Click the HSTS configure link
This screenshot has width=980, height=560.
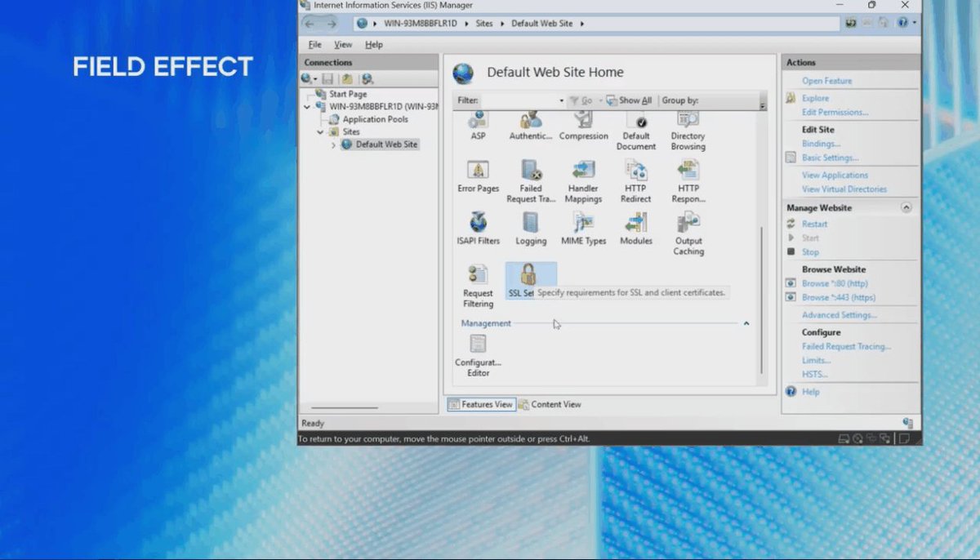[814, 374]
